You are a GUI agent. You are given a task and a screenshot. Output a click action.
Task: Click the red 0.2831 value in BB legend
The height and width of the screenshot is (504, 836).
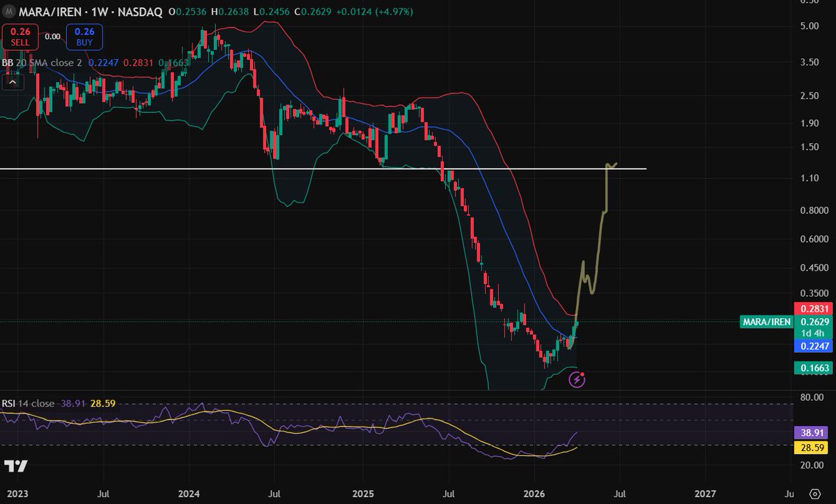pos(138,62)
